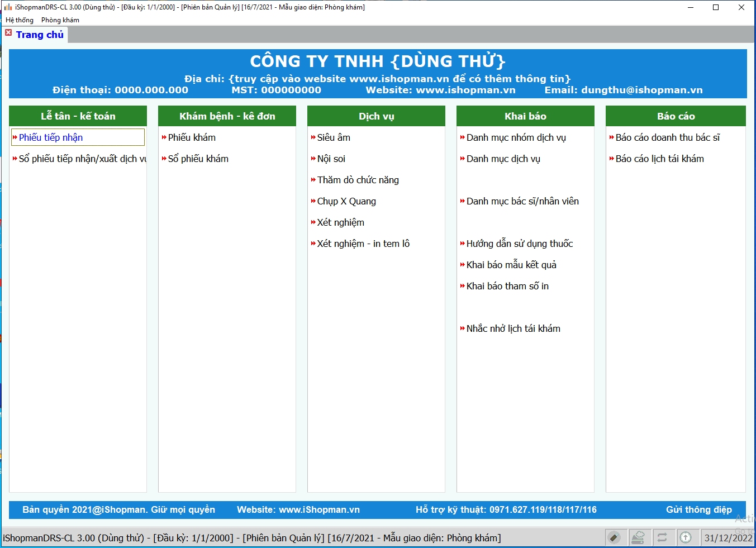Select Khai báo tham số in
The height and width of the screenshot is (548, 756).
click(507, 286)
